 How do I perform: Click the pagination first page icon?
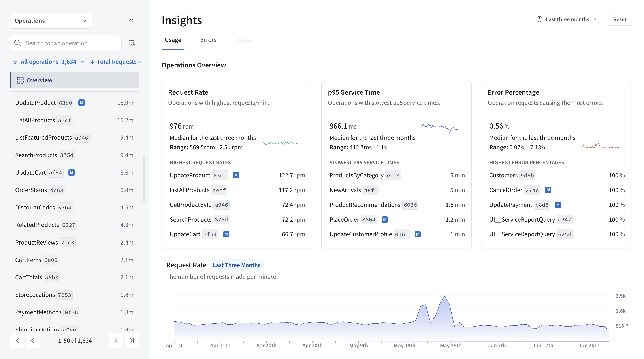coord(16,340)
